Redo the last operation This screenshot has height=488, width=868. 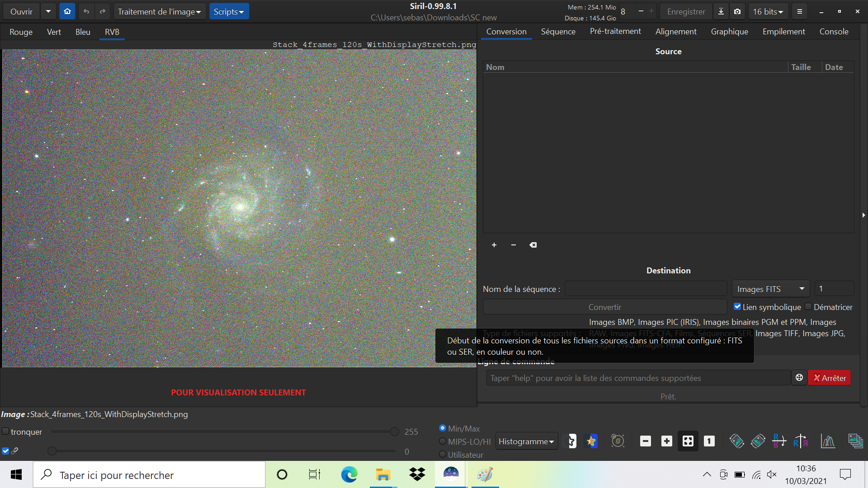[x=103, y=11]
